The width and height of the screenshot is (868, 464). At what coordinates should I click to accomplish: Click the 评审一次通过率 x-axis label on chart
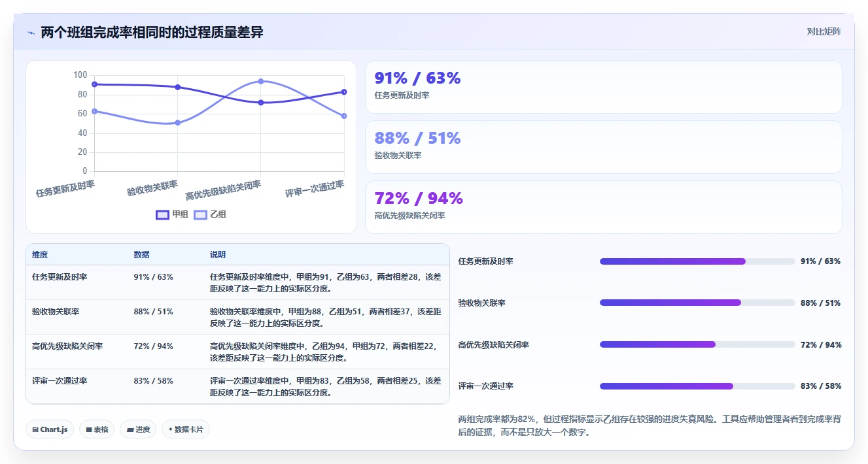(315, 189)
